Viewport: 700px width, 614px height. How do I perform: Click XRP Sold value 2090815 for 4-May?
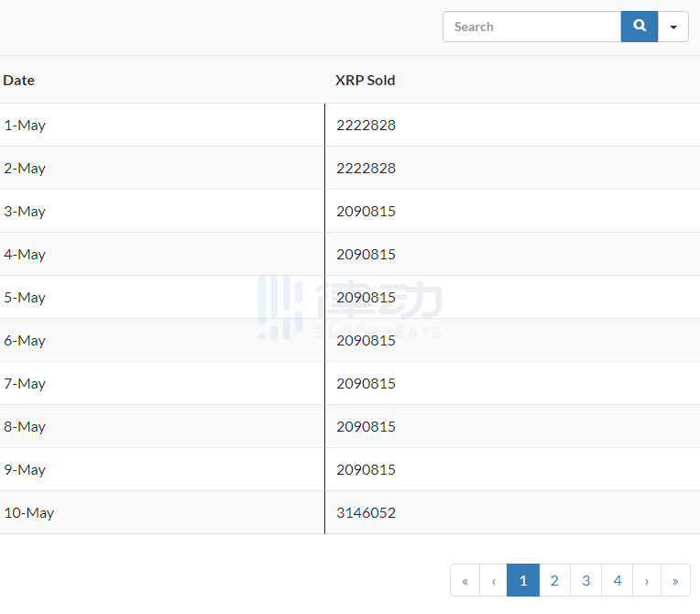[366, 255]
